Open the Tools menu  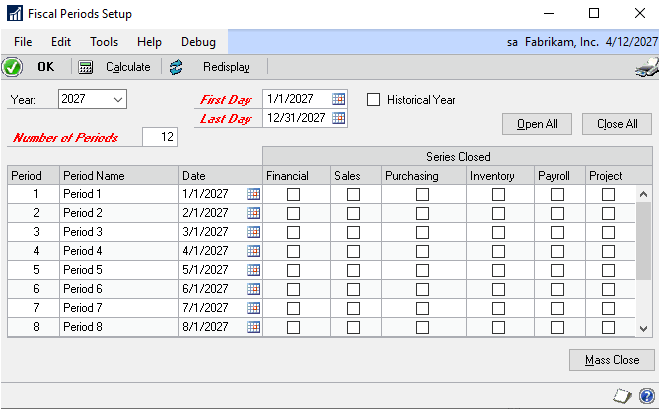(104, 42)
